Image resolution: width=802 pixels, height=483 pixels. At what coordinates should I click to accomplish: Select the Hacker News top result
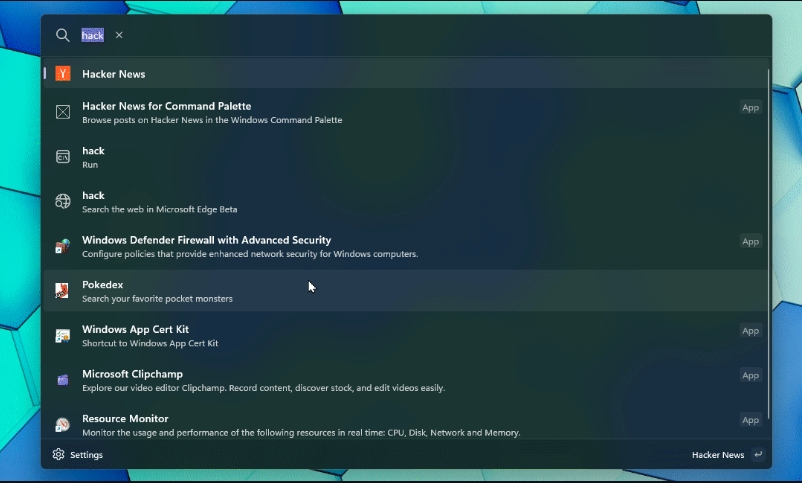[x=406, y=74]
